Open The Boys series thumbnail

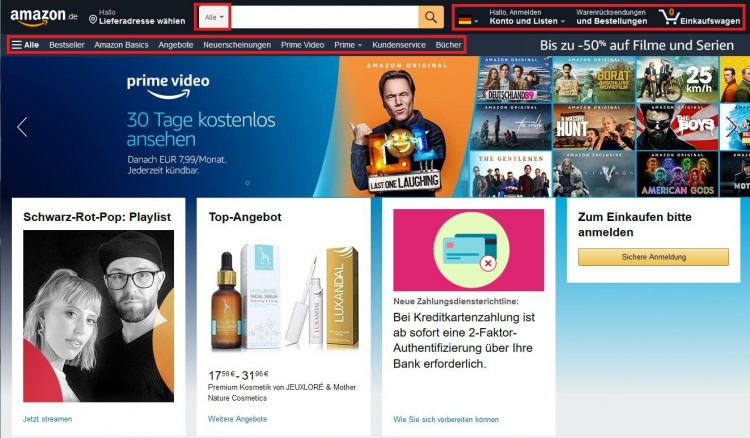[677, 127]
